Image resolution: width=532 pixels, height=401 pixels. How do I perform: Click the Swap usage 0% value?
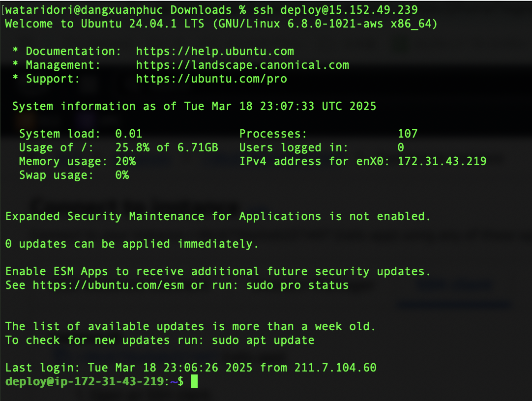[x=122, y=175]
